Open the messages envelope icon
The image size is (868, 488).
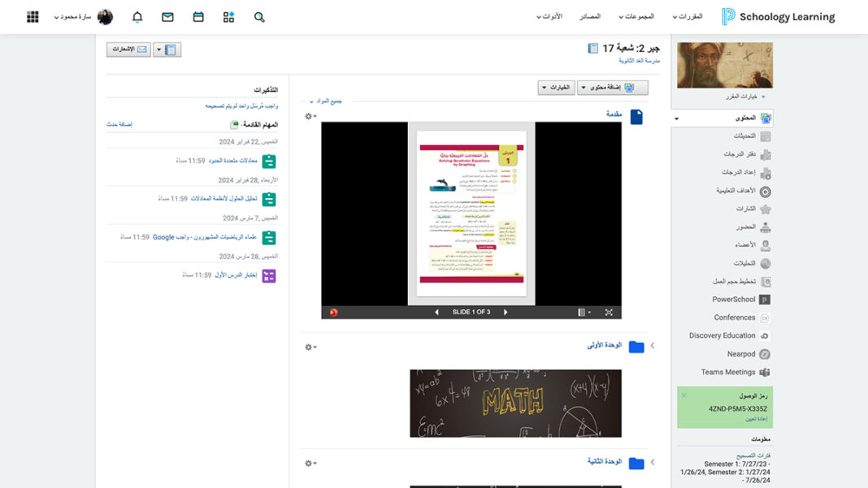[x=167, y=16]
